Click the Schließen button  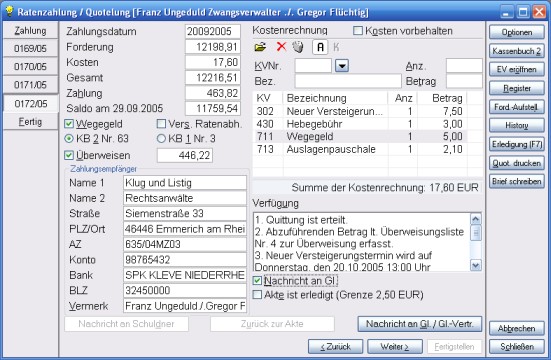(x=517, y=347)
